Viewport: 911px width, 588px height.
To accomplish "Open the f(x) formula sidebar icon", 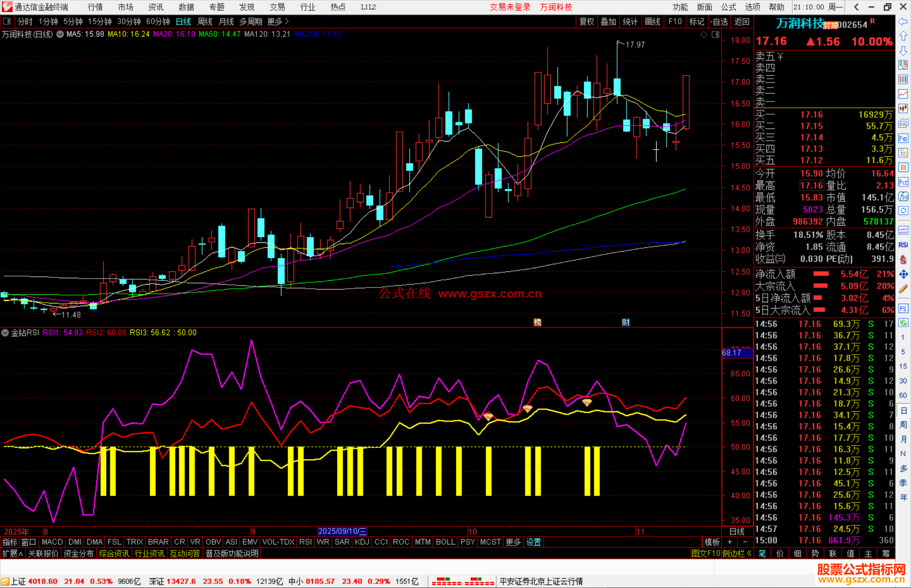I will (903, 197).
